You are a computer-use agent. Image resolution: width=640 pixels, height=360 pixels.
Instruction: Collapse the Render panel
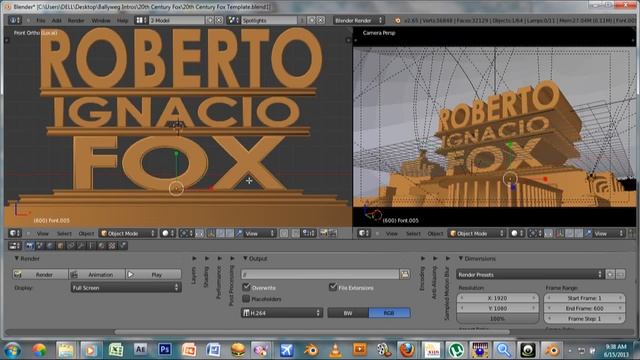(x=17, y=258)
